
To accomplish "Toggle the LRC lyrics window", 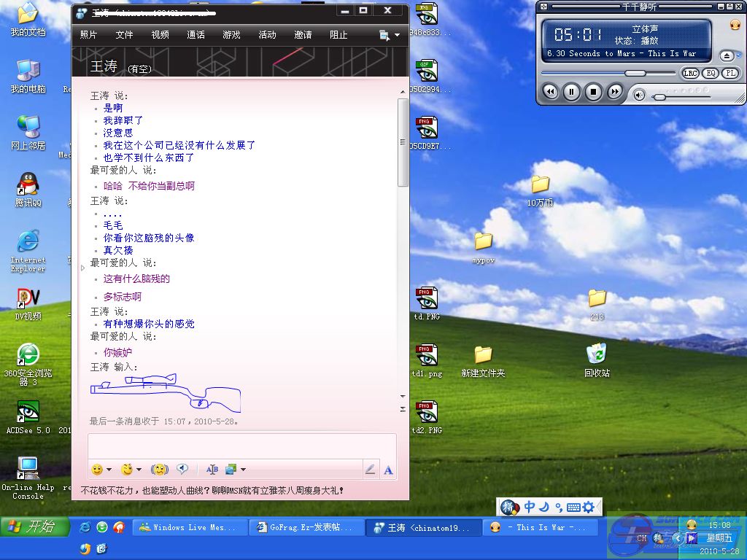I will tap(690, 74).
